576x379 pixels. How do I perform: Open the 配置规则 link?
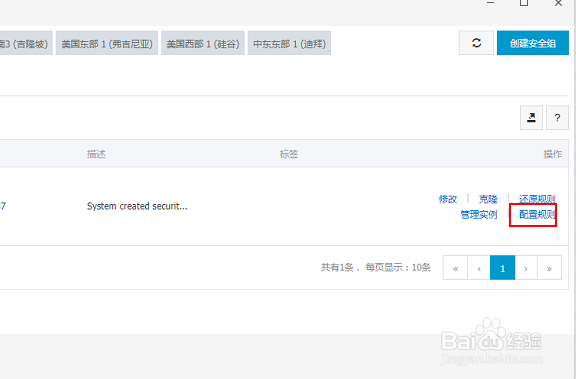[537, 214]
